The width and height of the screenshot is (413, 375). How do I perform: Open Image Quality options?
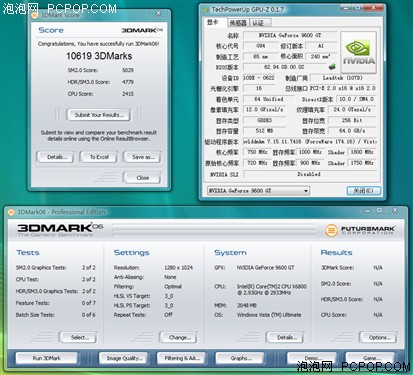coord(124,358)
